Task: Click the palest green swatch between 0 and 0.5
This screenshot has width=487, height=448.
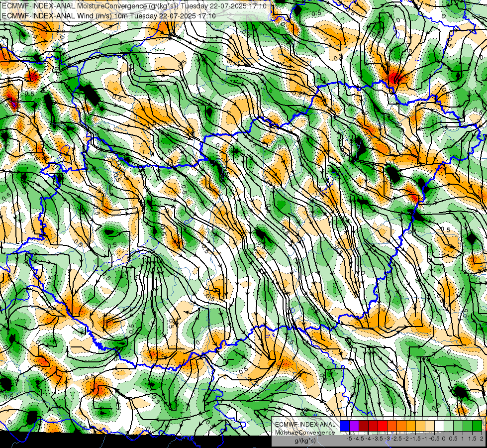Action: point(449,426)
